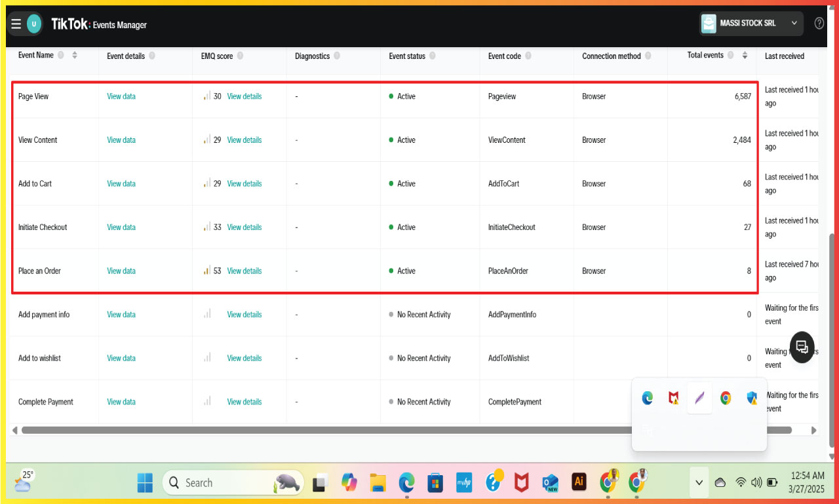The width and height of the screenshot is (839, 504).
Task: Launch Chrome from the app popup
Action: tap(726, 397)
